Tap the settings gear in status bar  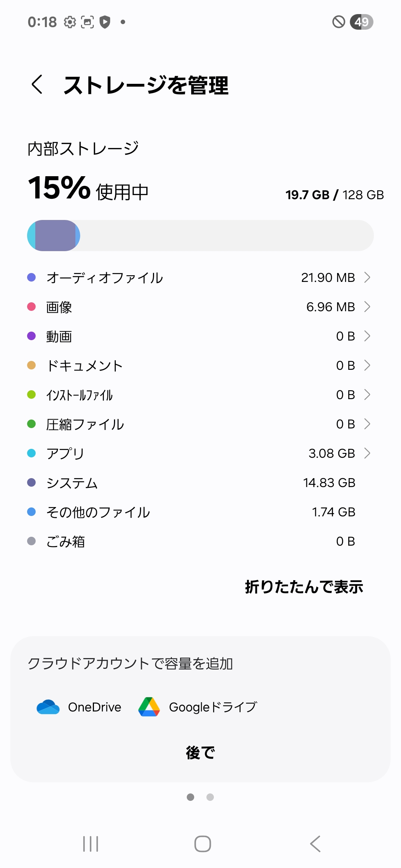pos(69,22)
